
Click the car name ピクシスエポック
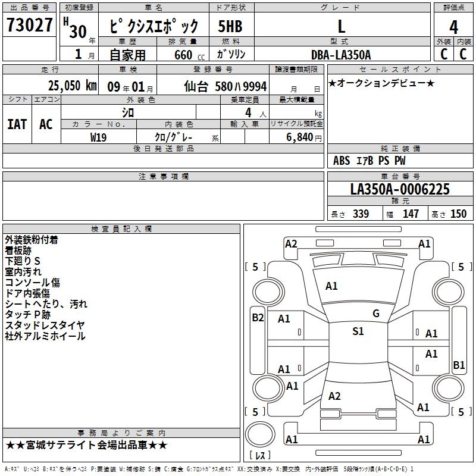(x=154, y=26)
